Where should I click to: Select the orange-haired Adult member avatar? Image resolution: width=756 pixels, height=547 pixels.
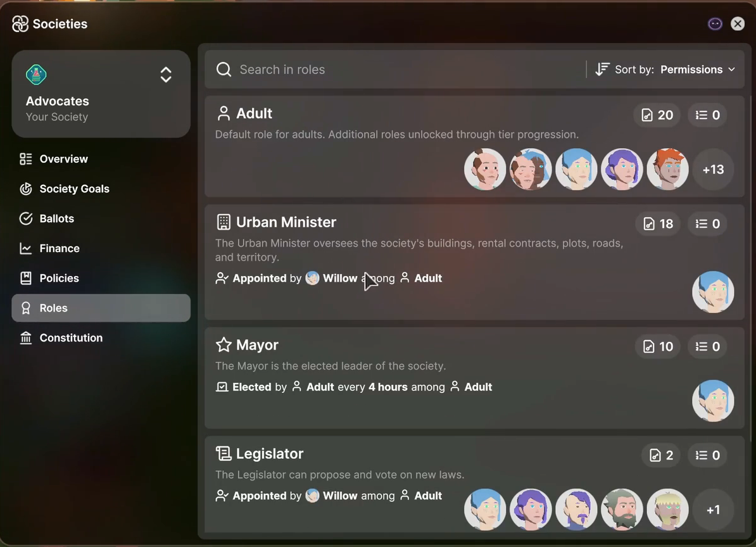667,170
